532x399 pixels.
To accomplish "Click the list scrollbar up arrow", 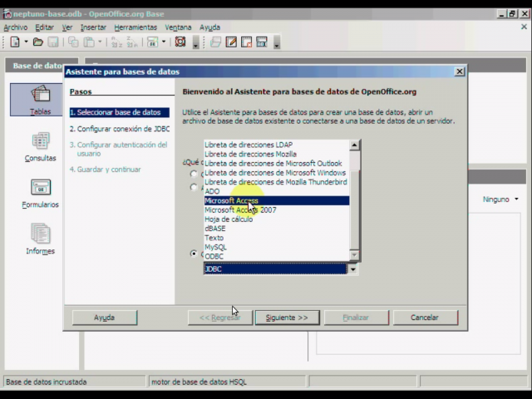I will pyautogui.click(x=354, y=145).
